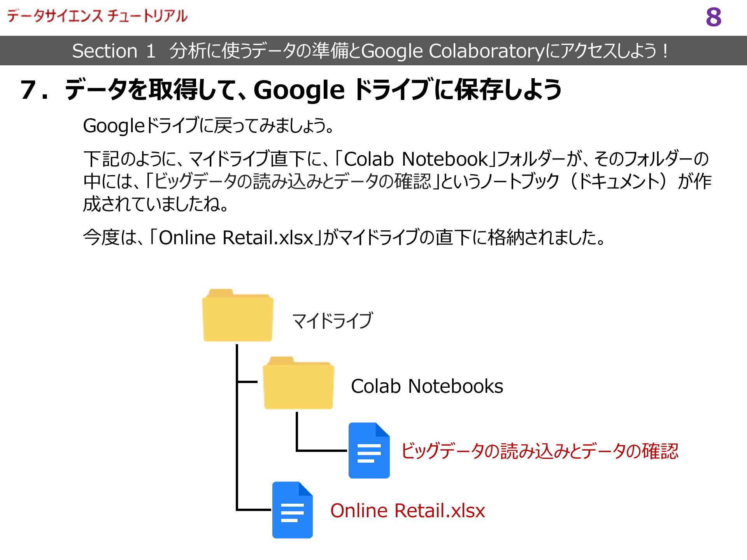Click the heading 7．データを取得して、Google ドライブに保存しよう
Screen dimensions: 747x560
(291, 90)
